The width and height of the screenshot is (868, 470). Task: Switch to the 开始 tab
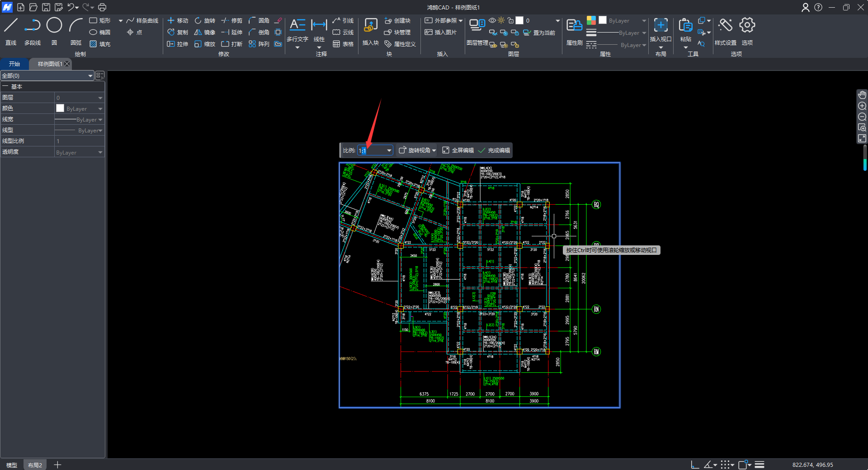(x=14, y=64)
